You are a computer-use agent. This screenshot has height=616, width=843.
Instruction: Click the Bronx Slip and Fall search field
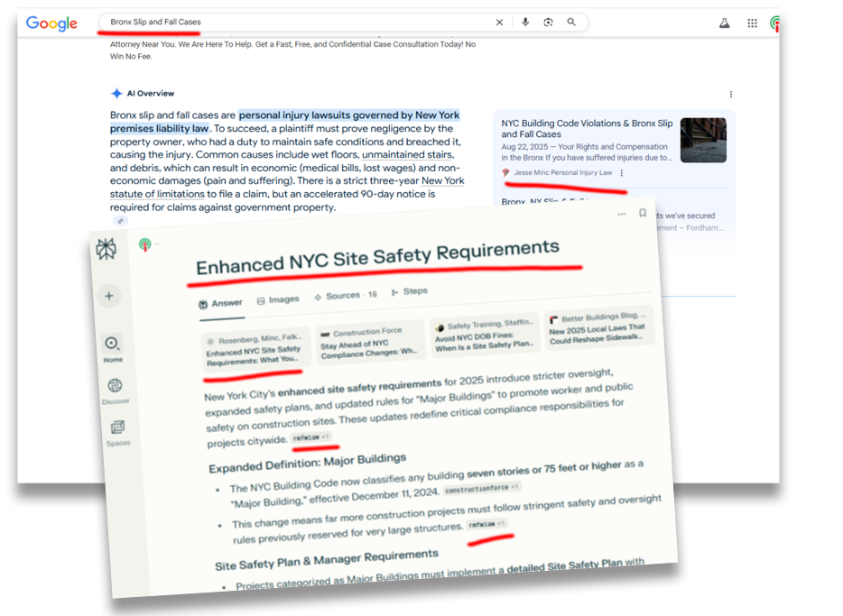pyautogui.click(x=298, y=23)
